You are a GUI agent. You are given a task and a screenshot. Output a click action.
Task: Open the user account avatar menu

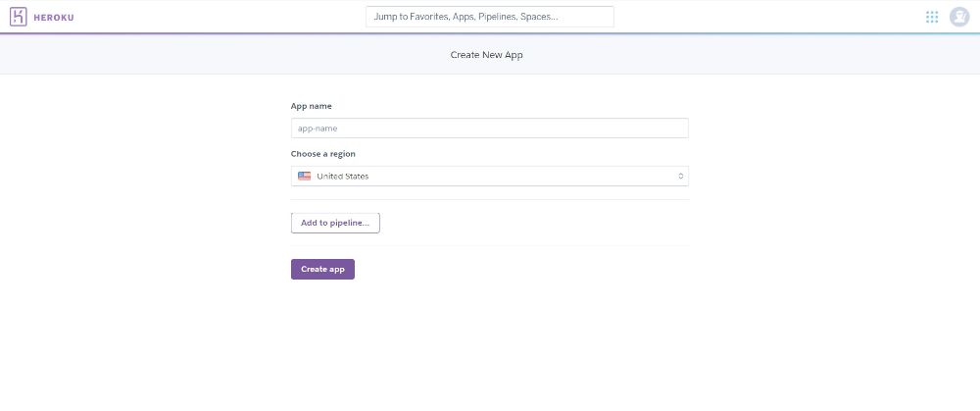coord(958,17)
